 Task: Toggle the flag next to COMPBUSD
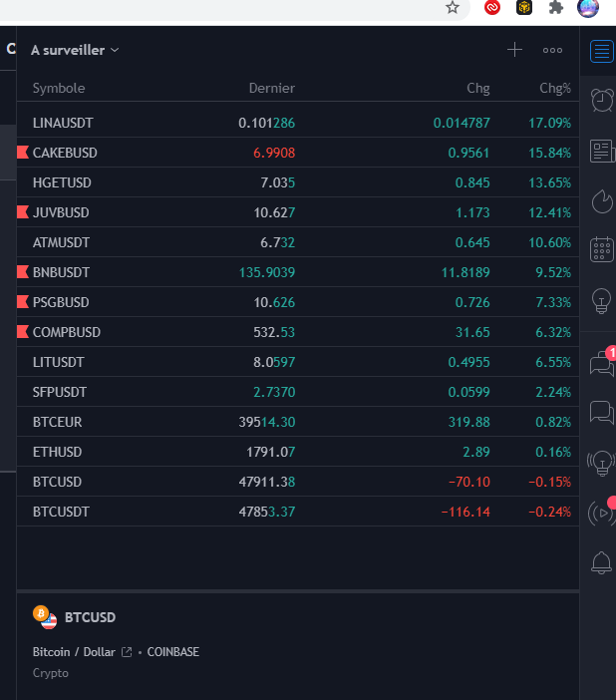coord(23,332)
